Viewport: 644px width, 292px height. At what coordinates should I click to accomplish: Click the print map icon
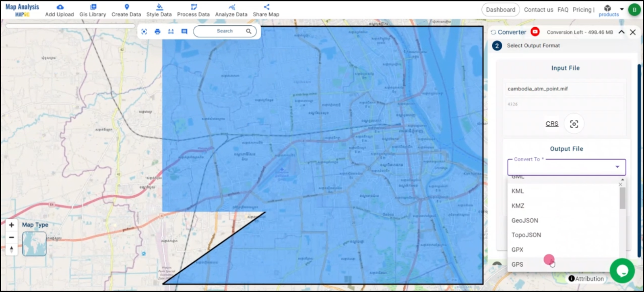point(157,31)
